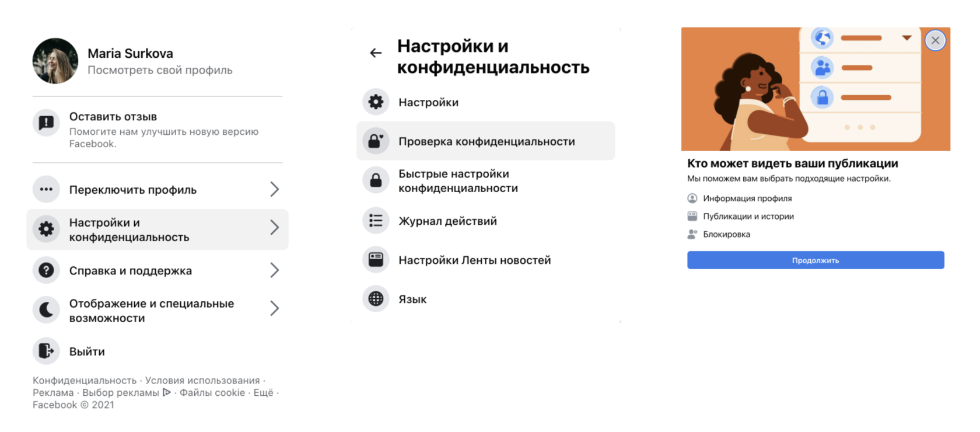Image resolution: width=980 pixels, height=432 pixels.
Task: Click gear icon beside 'Настройки и конфиденциальность' row
Action: [x=46, y=229]
